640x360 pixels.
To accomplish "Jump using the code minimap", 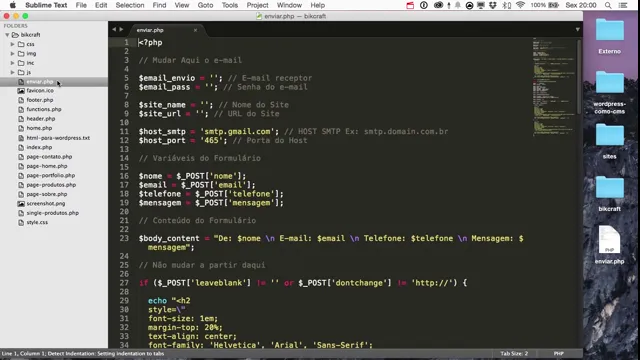I will pos(553,87).
